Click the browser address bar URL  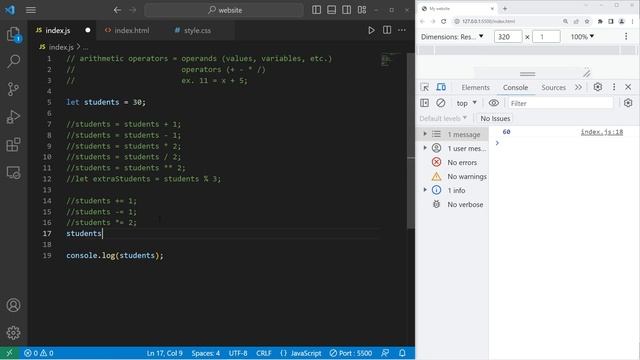tap(488, 21)
